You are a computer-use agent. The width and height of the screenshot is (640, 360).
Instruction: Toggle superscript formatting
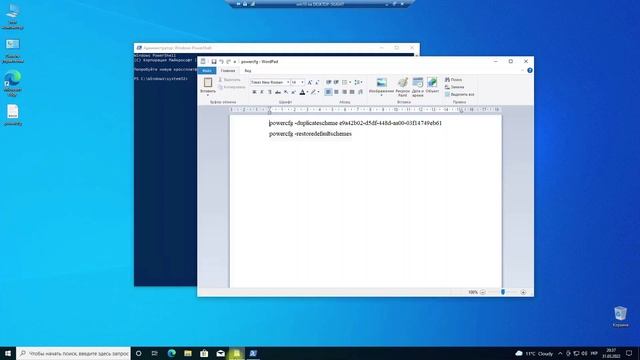pyautogui.click(x=293, y=92)
